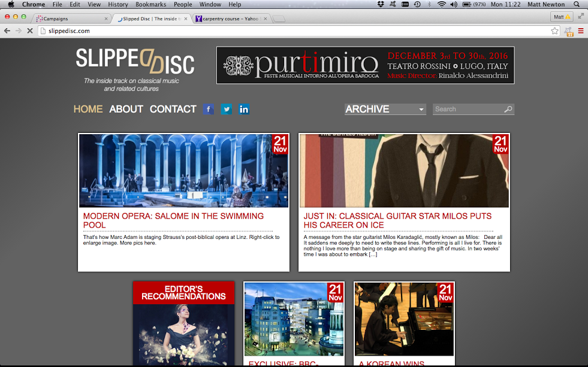The width and height of the screenshot is (588, 367).
Task: Click the browser extension icon with badge
Action: [x=568, y=32]
